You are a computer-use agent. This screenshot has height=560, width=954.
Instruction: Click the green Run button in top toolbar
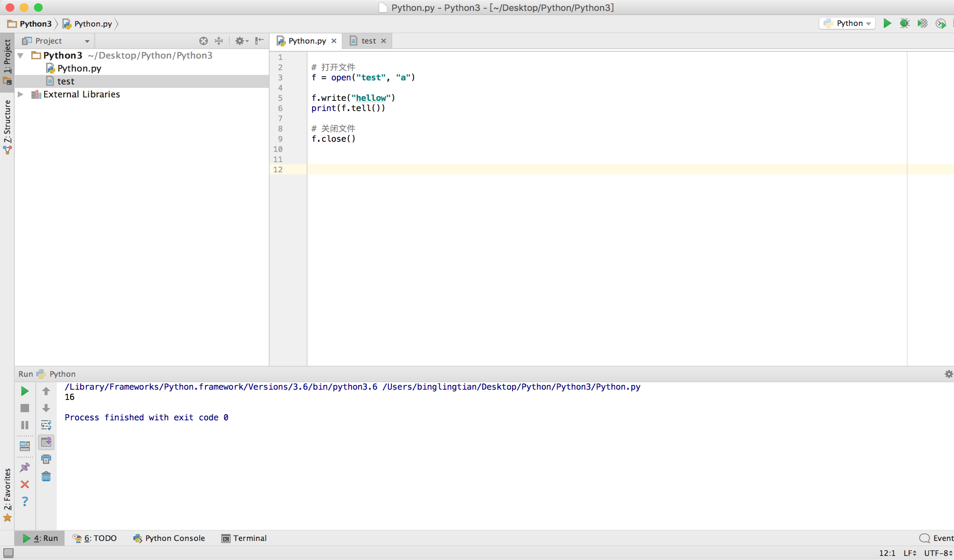[887, 24]
